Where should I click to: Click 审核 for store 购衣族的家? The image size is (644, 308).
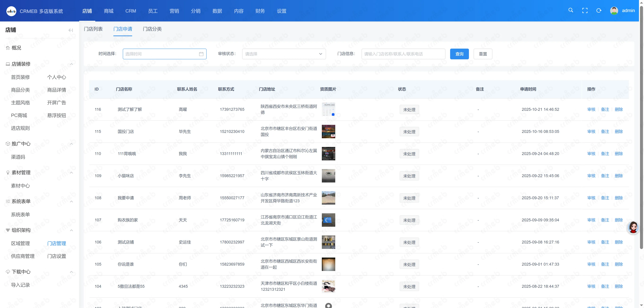coord(591,220)
